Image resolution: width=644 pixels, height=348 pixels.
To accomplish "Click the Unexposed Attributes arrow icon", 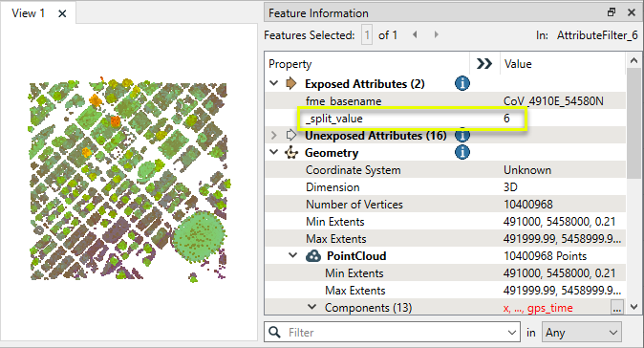I will coord(290,135).
